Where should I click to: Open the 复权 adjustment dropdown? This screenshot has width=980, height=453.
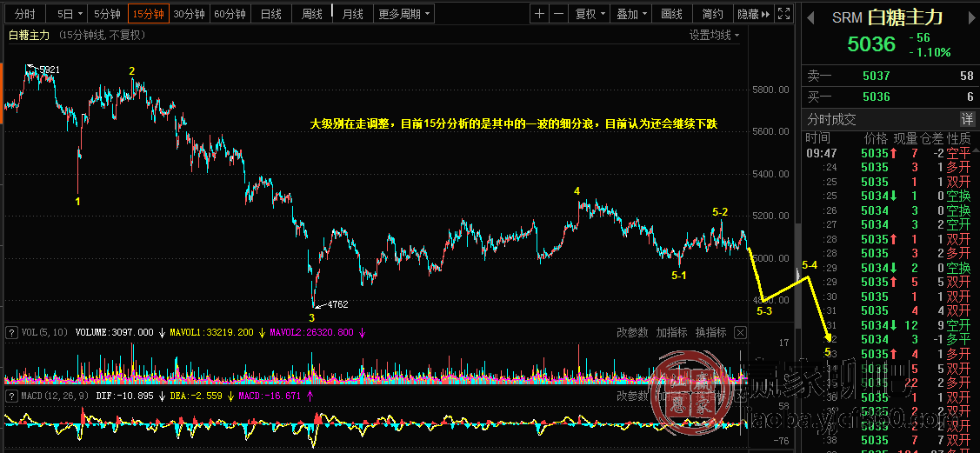pos(590,14)
